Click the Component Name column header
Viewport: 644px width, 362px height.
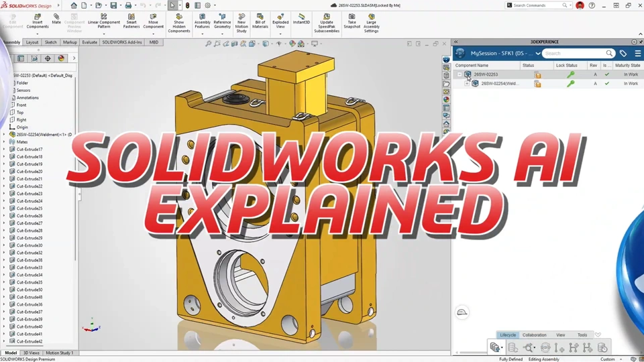(x=472, y=65)
